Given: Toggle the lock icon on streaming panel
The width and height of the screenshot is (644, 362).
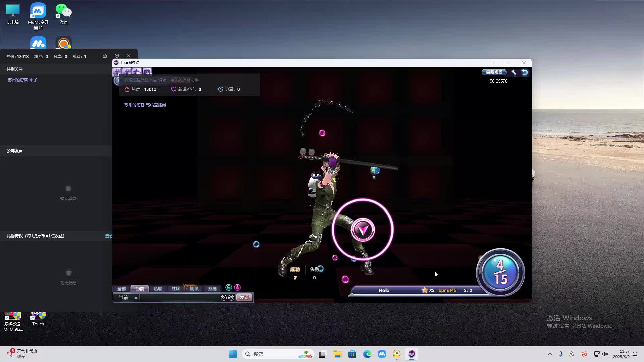Looking at the screenshot, I should coord(105,56).
